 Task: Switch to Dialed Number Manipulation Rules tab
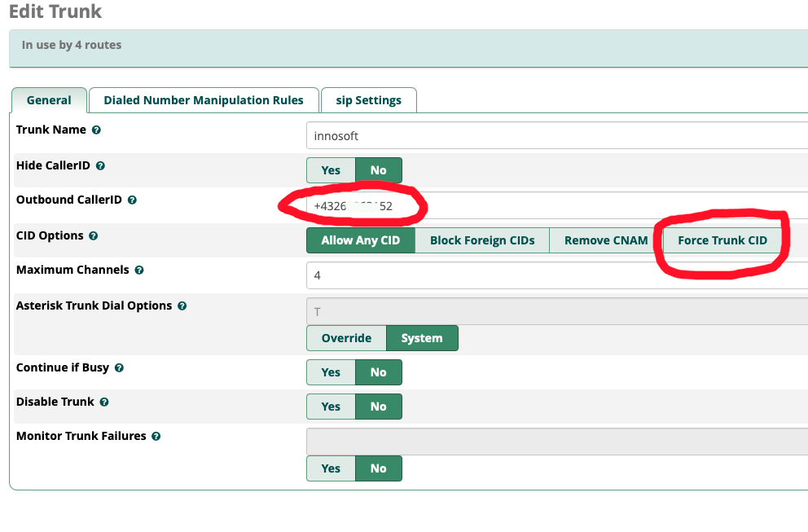(x=204, y=100)
